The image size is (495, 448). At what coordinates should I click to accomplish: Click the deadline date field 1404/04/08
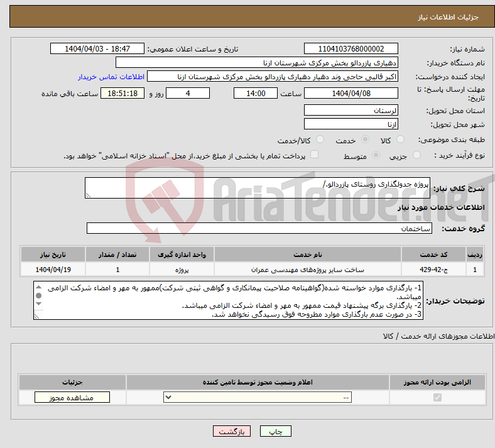[x=351, y=93]
